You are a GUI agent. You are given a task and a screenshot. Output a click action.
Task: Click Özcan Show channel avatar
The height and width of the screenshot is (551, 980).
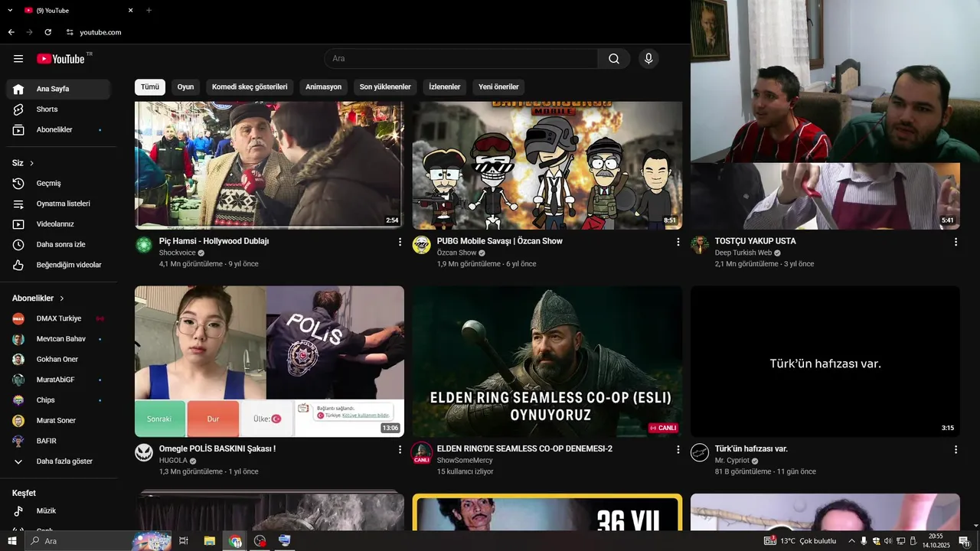pyautogui.click(x=422, y=245)
